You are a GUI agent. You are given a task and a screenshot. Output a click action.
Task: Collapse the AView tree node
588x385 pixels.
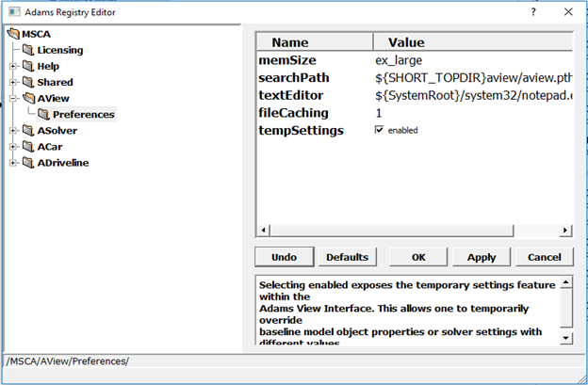[13, 98]
